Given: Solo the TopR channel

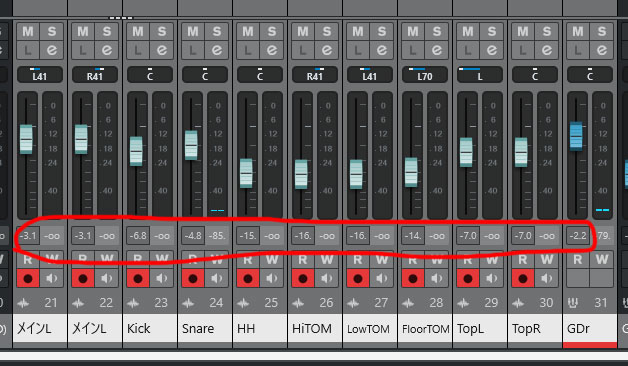Looking at the screenshot, I should (x=547, y=32).
